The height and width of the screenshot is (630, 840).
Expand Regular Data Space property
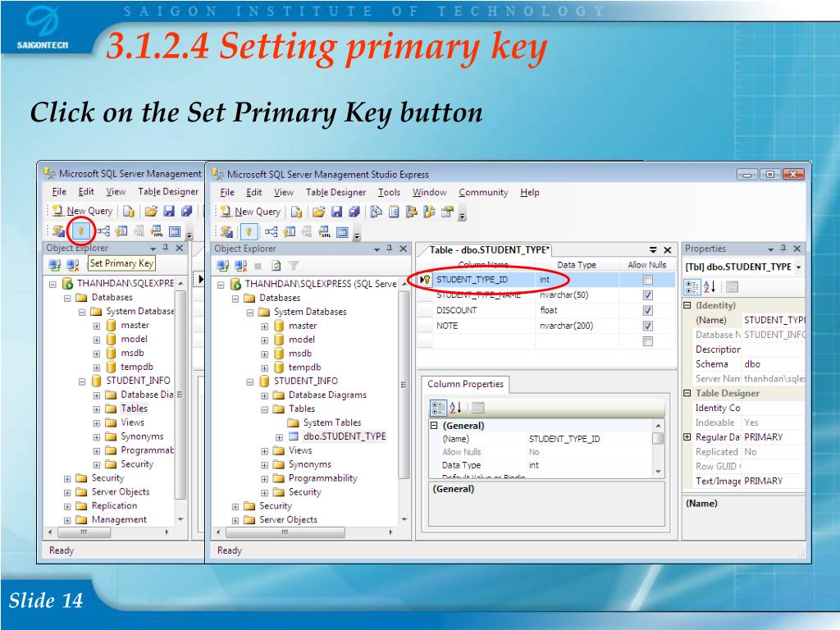click(x=687, y=437)
